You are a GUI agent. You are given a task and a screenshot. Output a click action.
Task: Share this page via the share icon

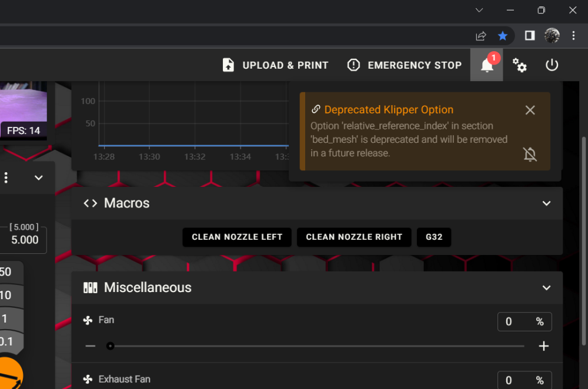click(481, 36)
